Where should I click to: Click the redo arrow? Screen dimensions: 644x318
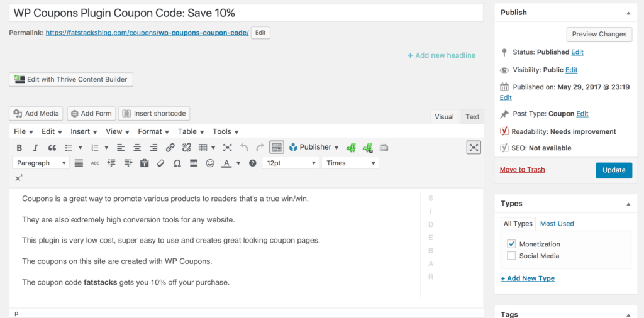tap(260, 148)
